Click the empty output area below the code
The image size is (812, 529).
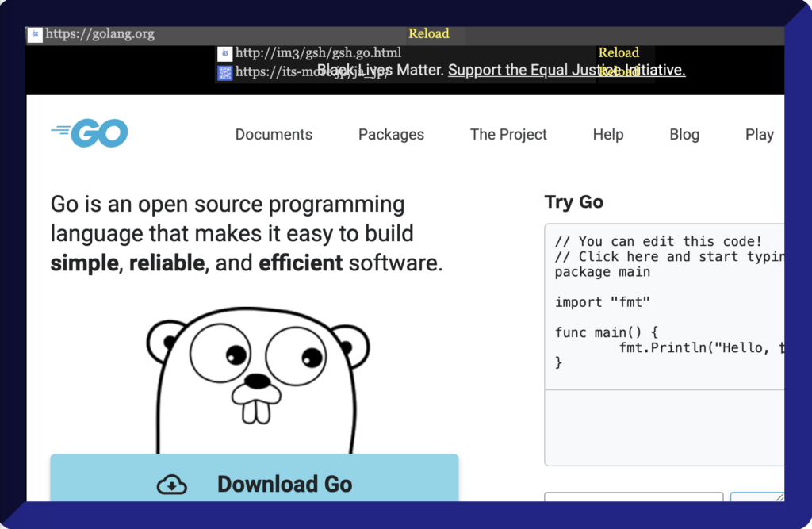[x=665, y=427]
